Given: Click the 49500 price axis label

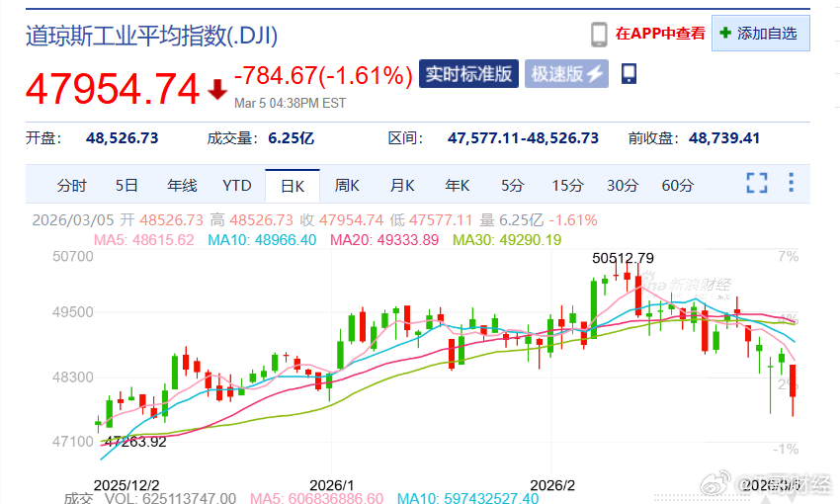Looking at the screenshot, I should [x=73, y=312].
